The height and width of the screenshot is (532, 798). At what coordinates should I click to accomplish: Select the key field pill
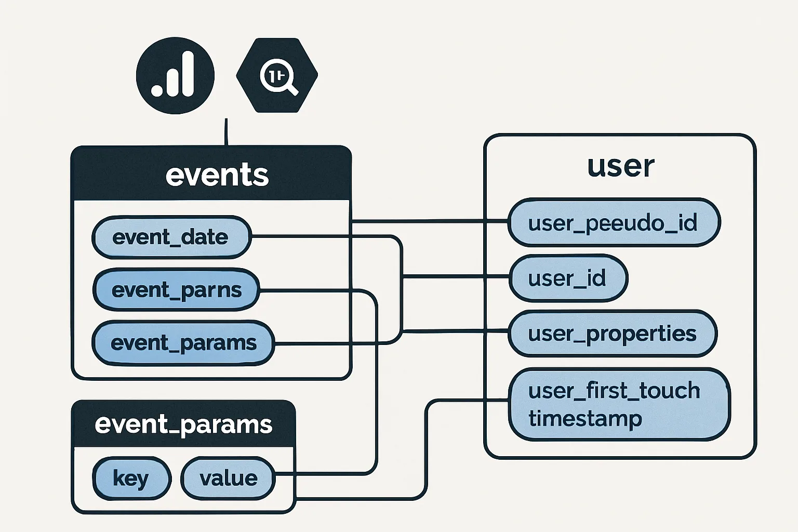pos(132,478)
